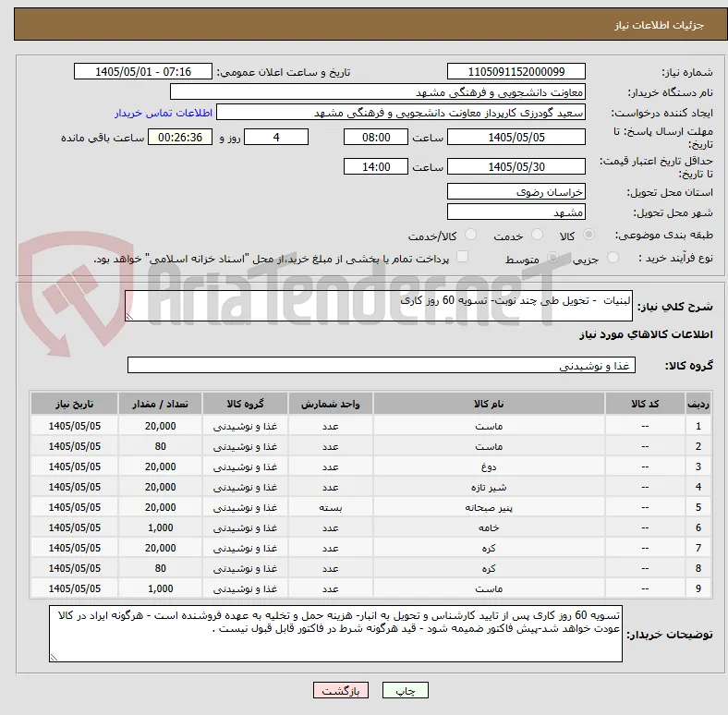Click the city field مشهد
The image size is (728, 715).
click(516, 212)
